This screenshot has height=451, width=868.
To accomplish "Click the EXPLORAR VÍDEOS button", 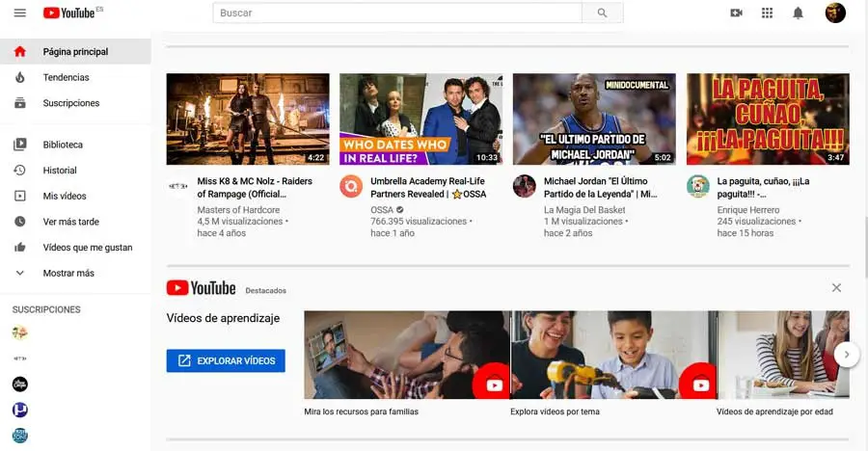I will (226, 360).
